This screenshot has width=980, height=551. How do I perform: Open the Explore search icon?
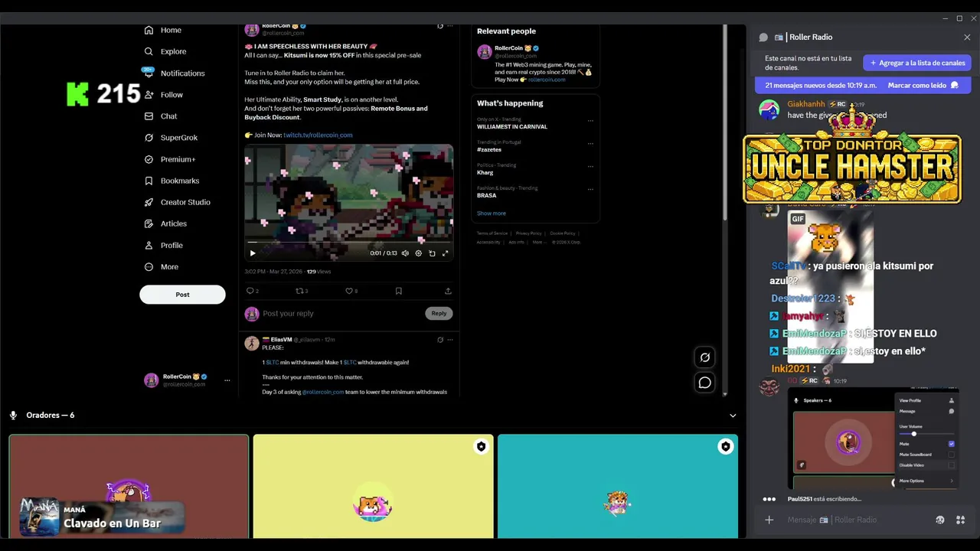click(x=149, y=51)
